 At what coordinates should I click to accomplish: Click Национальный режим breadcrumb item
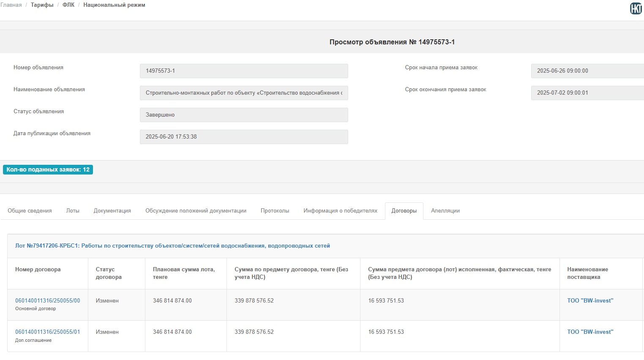coord(114,5)
